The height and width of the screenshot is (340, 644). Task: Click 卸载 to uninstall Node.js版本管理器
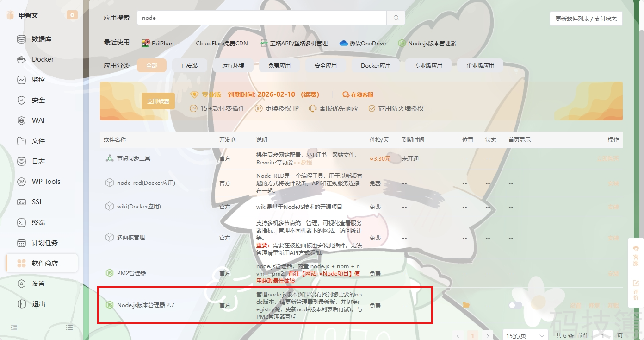(613, 305)
